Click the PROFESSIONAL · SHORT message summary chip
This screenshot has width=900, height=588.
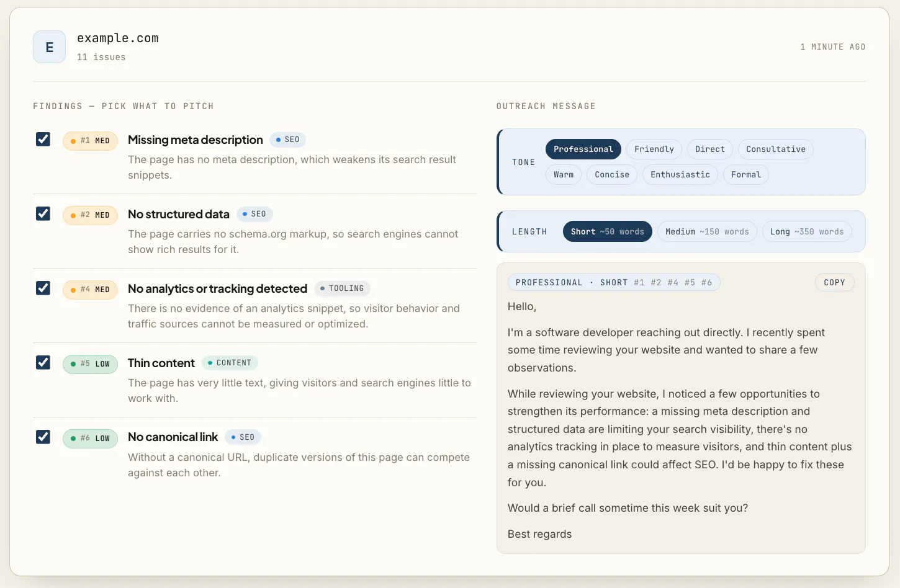click(614, 282)
